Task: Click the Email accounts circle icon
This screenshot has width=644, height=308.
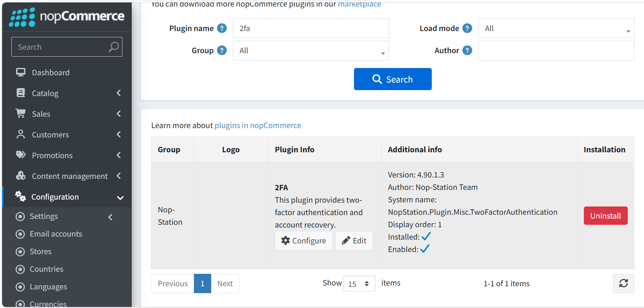Action: coord(20,234)
